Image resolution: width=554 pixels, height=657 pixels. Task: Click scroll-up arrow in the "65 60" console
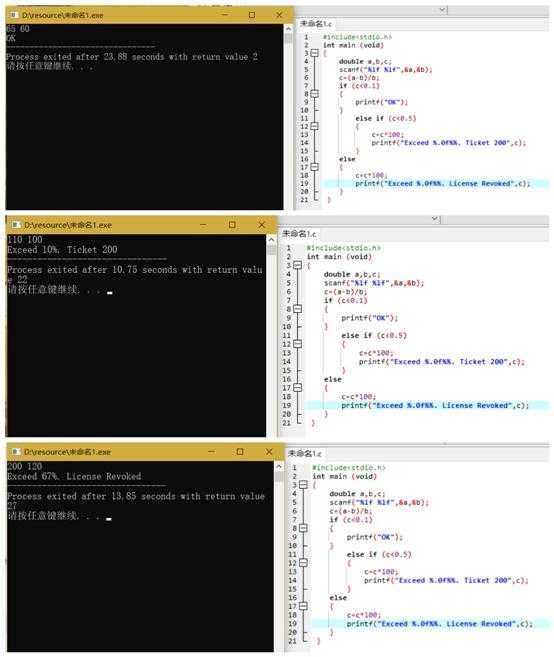pos(288,29)
